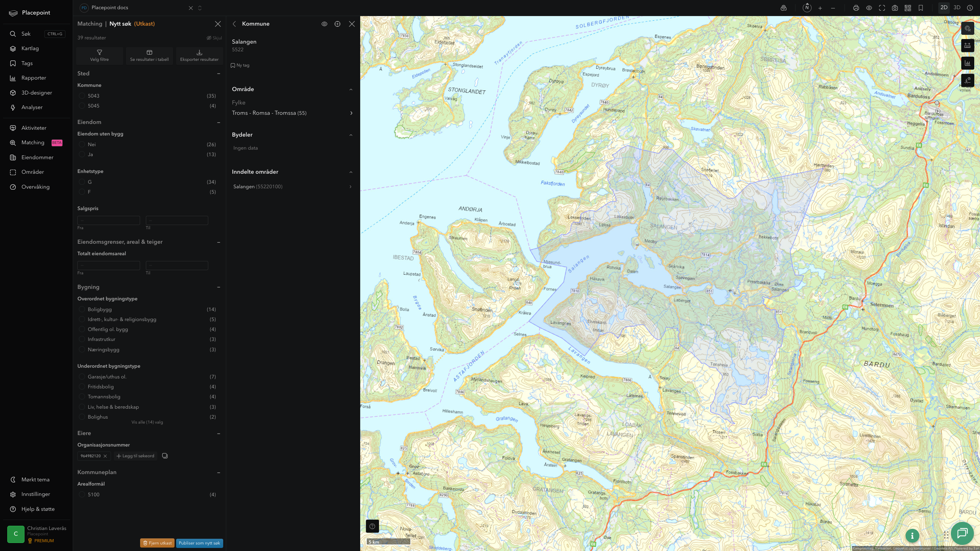Expand Troms - Romsa - Tromssa fylke row
This screenshot has height=551, width=980.
pos(293,113)
